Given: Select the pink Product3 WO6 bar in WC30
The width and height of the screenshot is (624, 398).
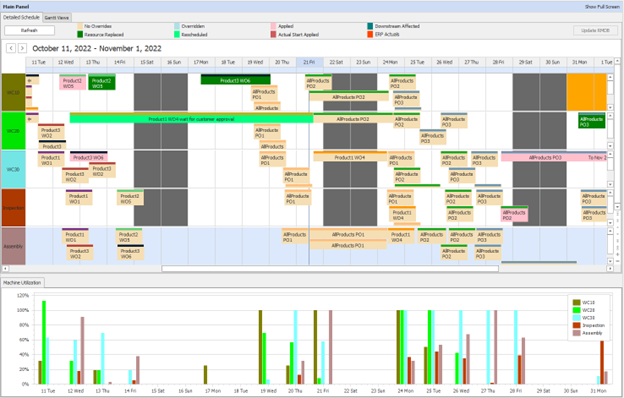Looking at the screenshot, I should [x=89, y=157].
